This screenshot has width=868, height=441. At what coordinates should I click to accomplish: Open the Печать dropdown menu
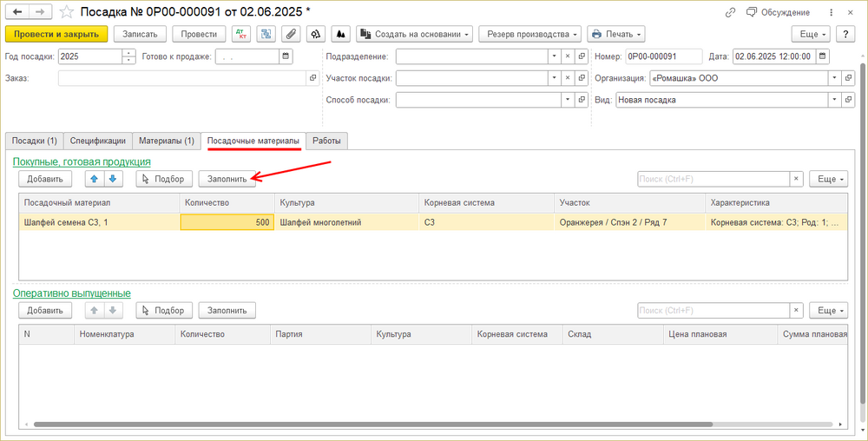click(x=616, y=34)
